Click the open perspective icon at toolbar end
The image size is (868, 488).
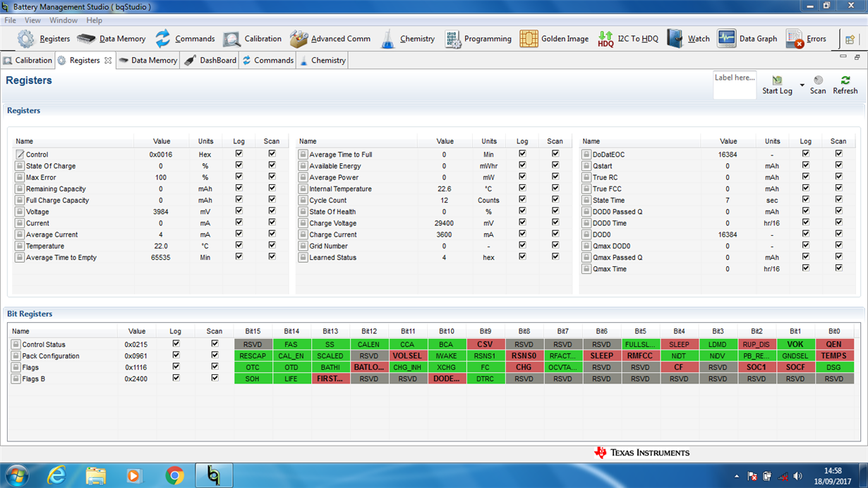point(850,40)
